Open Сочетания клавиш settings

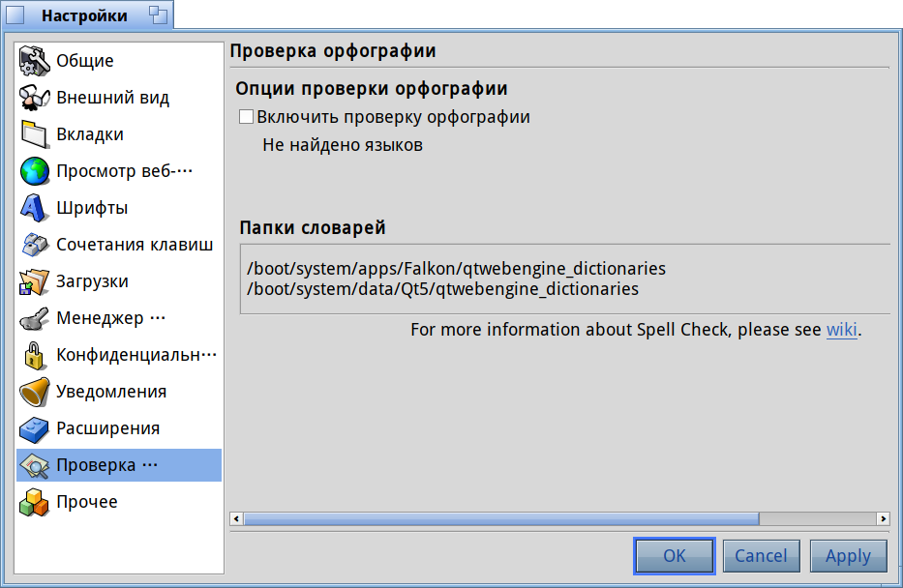tap(135, 245)
